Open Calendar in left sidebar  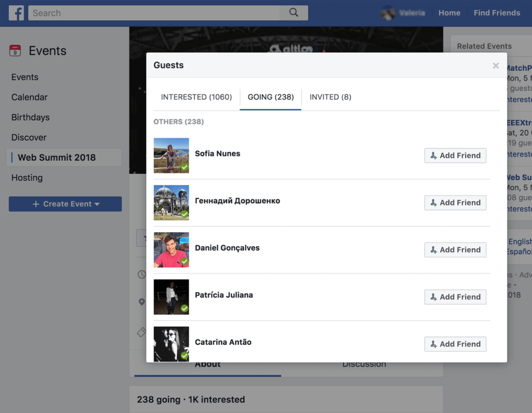(x=30, y=97)
